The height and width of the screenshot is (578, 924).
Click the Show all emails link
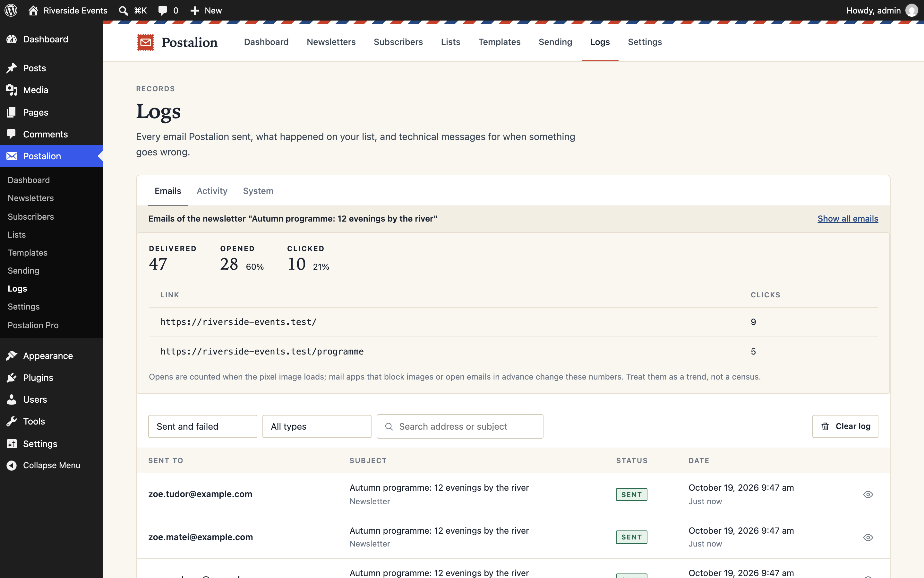(x=848, y=219)
